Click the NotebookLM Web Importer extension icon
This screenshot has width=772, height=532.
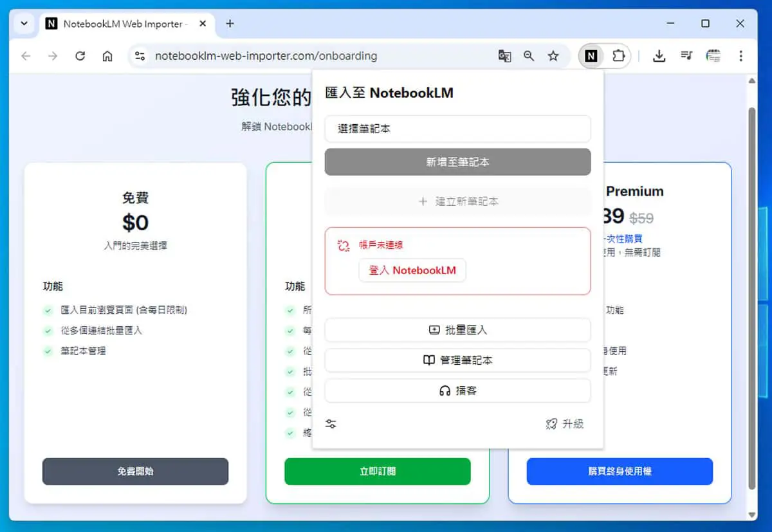point(591,56)
